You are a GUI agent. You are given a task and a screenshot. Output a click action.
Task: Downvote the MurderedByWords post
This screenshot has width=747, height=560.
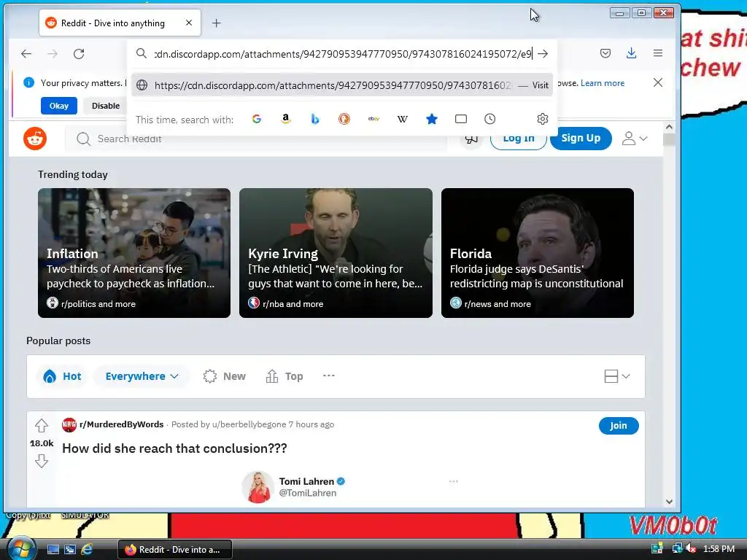tap(42, 461)
